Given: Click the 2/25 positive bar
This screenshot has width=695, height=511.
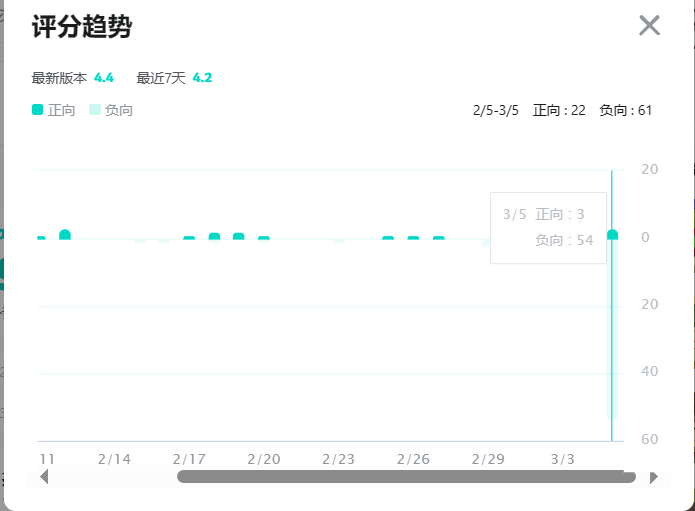Looking at the screenshot, I should point(388,238).
